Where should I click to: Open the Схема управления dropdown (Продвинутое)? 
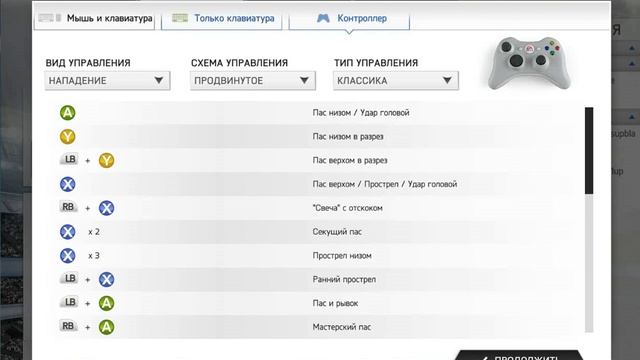point(253,81)
